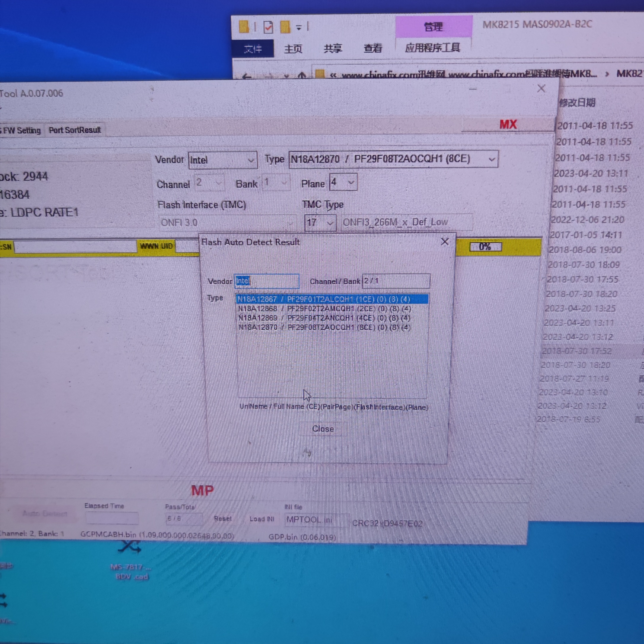Open the 应用程序工具 ribbon tab
The height and width of the screenshot is (644, 644).
pyautogui.click(x=432, y=48)
